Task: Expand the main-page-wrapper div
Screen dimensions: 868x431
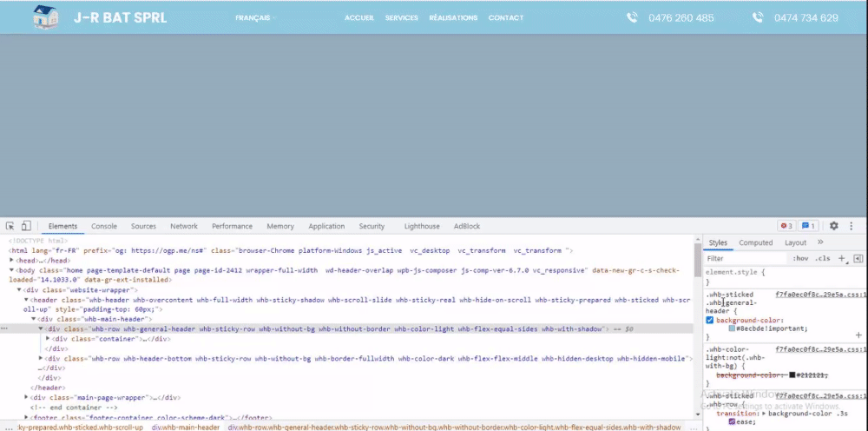Action: coord(26,397)
